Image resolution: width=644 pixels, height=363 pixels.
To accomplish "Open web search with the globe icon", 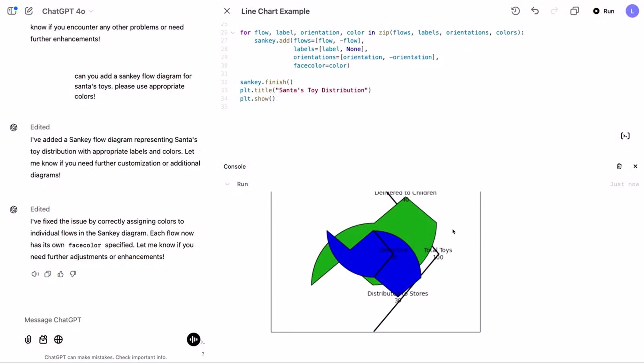I will pyautogui.click(x=59, y=340).
